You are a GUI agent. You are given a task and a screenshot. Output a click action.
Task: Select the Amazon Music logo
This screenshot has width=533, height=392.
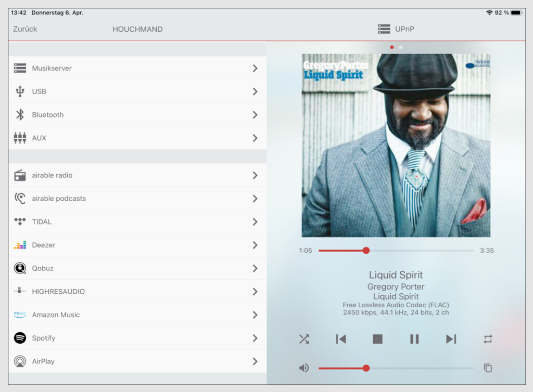click(20, 315)
